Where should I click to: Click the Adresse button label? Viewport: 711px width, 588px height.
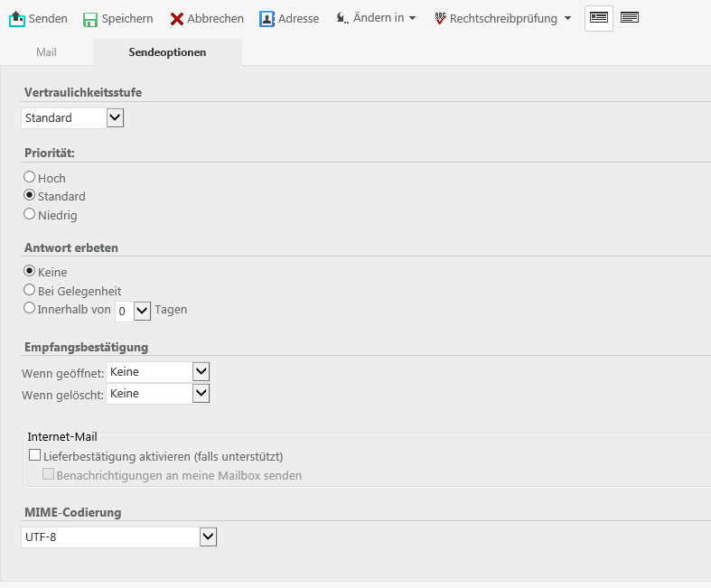(298, 19)
